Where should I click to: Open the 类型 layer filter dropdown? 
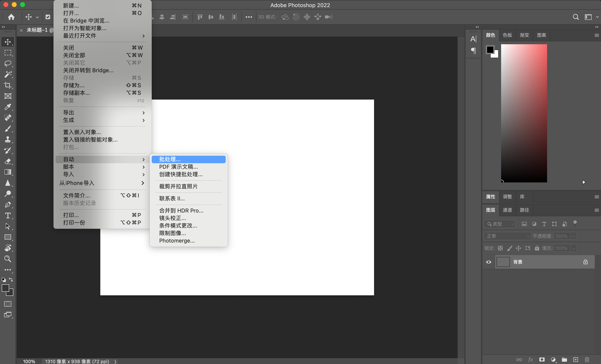coord(499,224)
